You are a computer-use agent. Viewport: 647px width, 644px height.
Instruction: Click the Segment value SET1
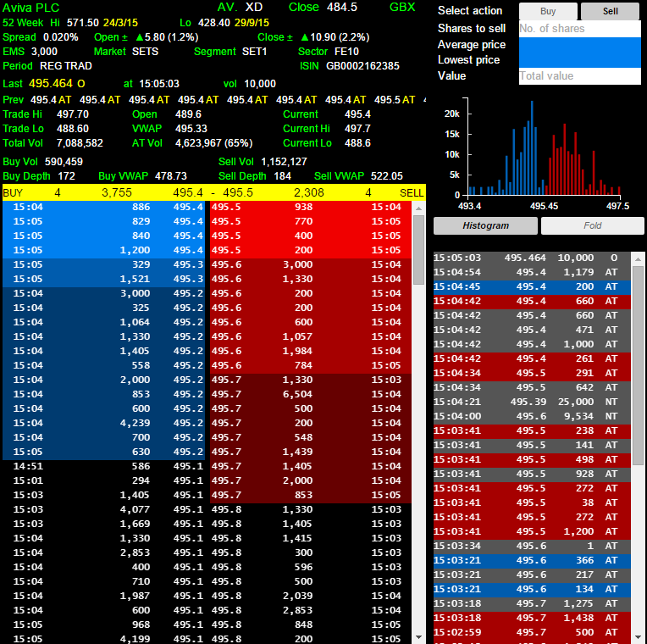[255, 52]
